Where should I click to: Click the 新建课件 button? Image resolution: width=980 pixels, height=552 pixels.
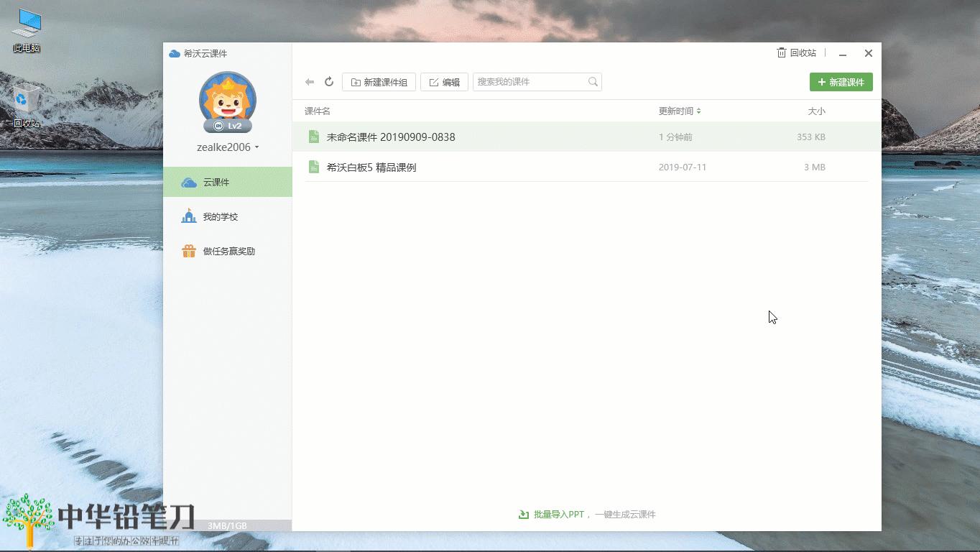click(841, 81)
